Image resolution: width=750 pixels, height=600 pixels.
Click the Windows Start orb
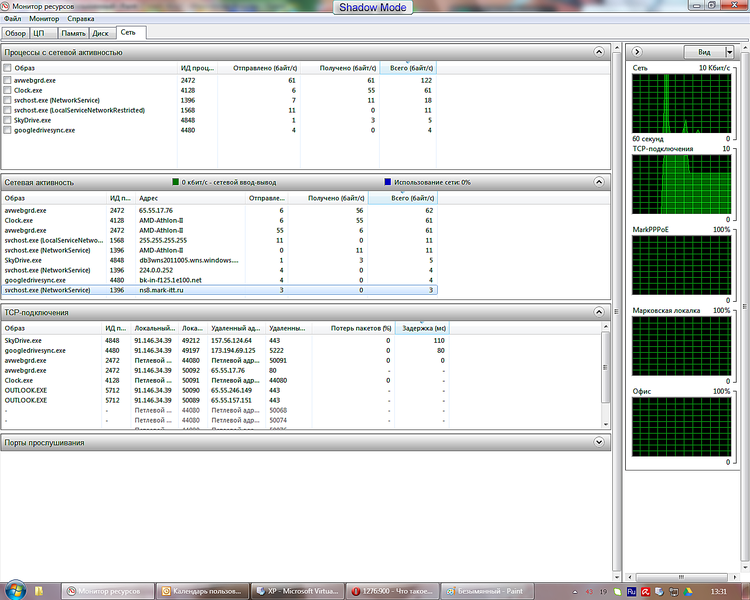[12, 591]
